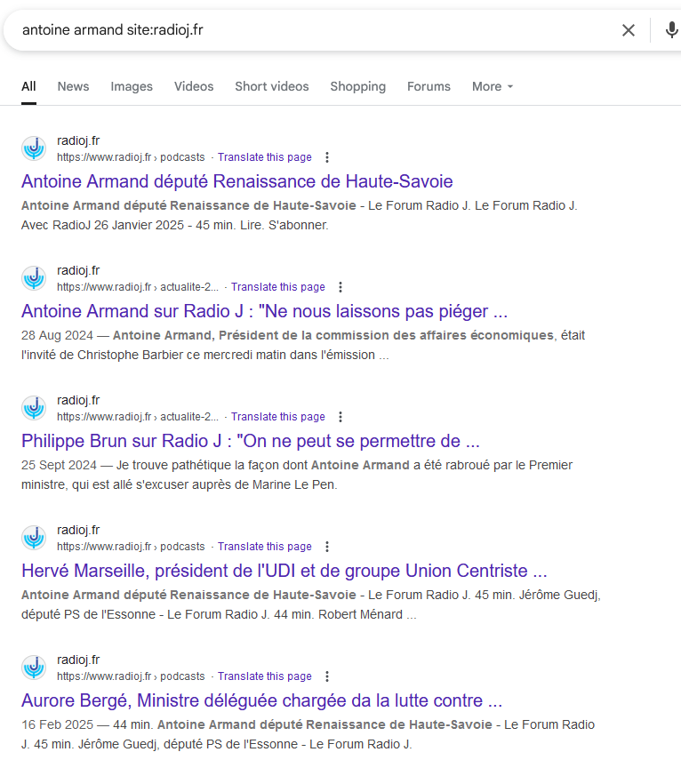Open "Aurore Bergé, Ministre déléguée" result link
Screen dimensions: 681x784
[261, 700]
